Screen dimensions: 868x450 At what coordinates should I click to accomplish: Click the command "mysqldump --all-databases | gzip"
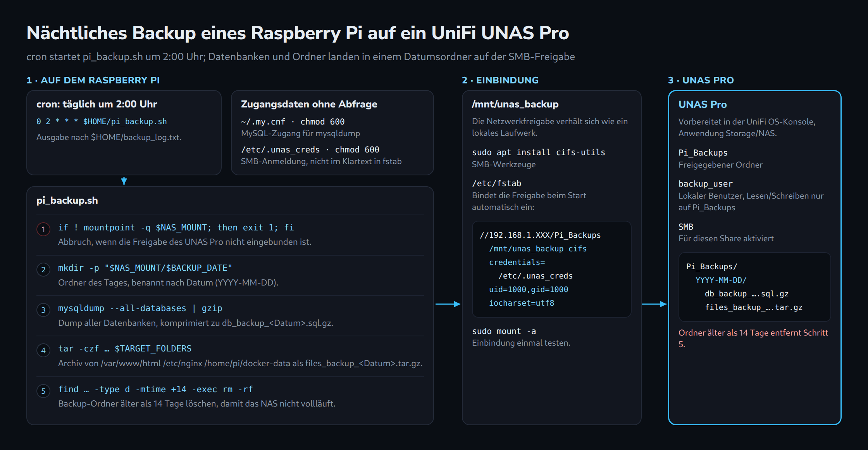[140, 308]
